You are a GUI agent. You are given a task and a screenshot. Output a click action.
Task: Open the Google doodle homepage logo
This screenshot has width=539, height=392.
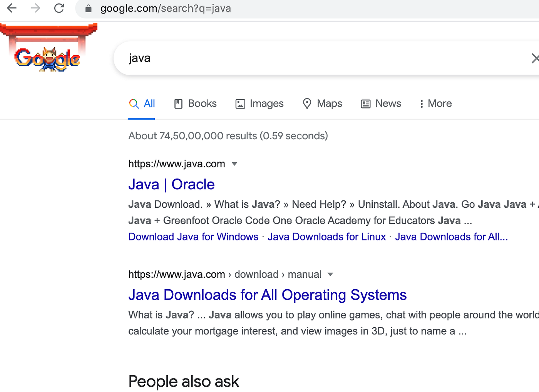click(x=47, y=58)
